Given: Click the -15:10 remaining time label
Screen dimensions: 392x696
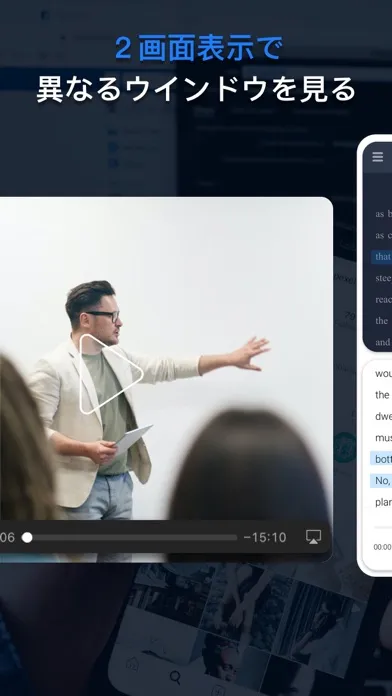Looking at the screenshot, I should (x=265, y=538).
